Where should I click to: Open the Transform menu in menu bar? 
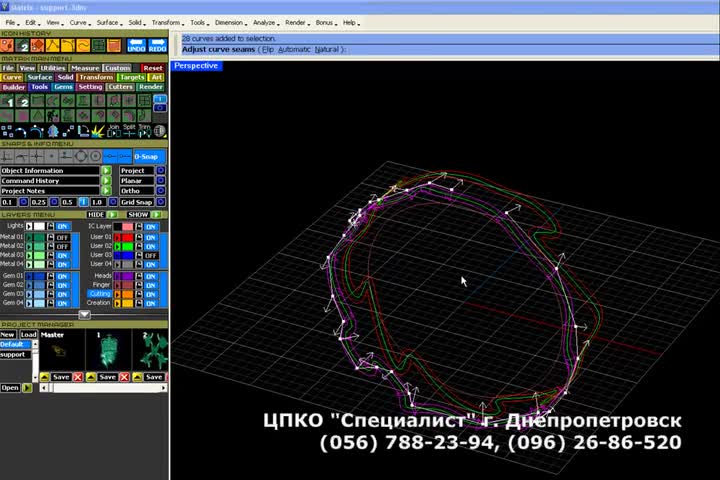[166, 22]
